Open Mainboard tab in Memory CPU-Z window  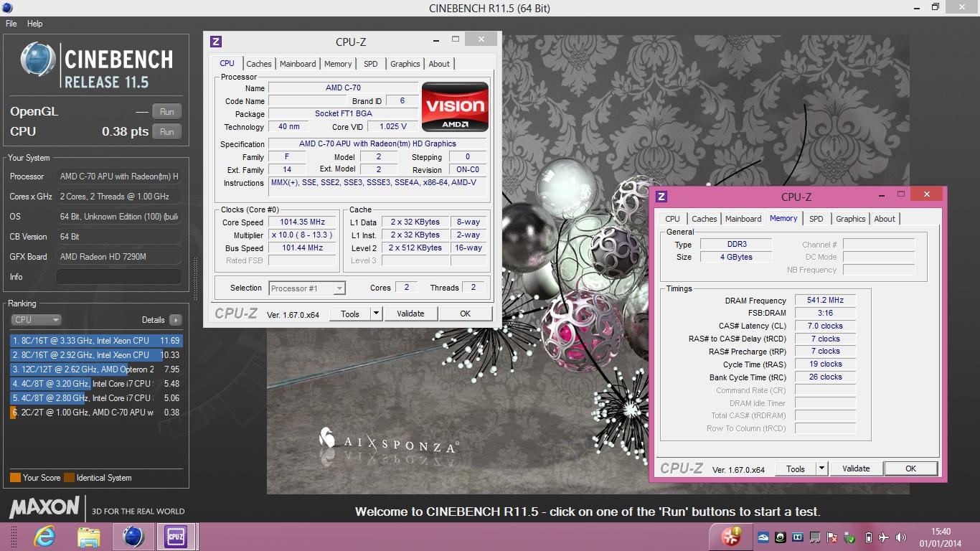[743, 219]
